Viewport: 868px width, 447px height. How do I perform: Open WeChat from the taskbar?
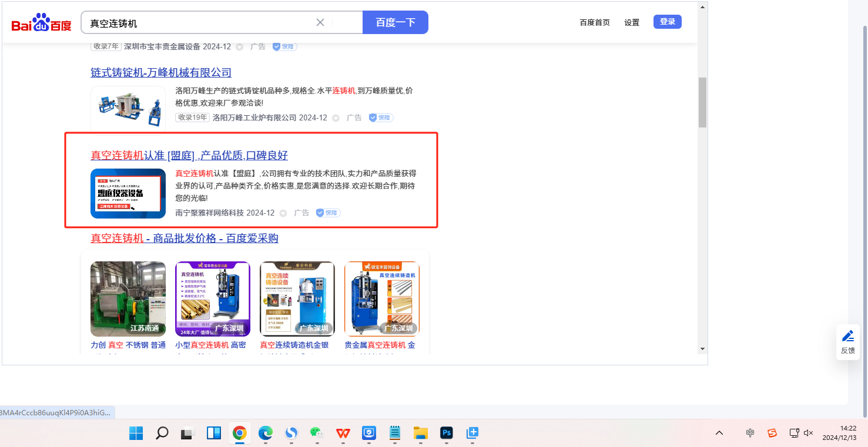coord(317,433)
